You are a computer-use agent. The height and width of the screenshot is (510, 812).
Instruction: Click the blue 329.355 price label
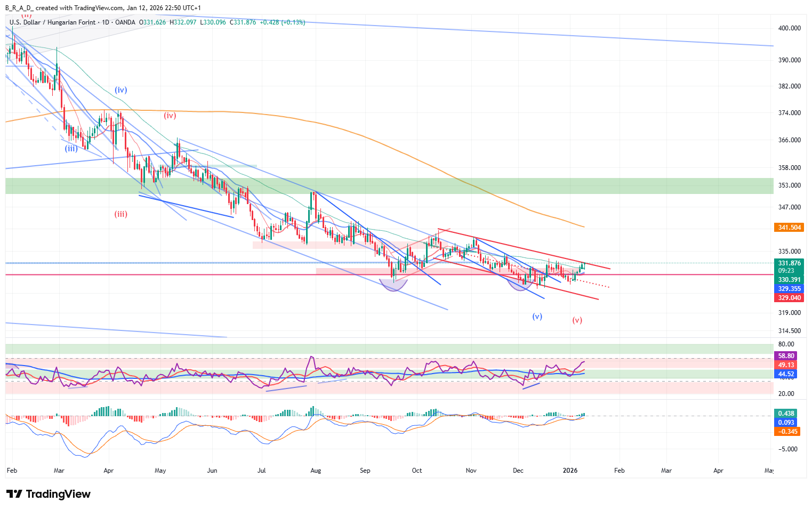(x=789, y=289)
